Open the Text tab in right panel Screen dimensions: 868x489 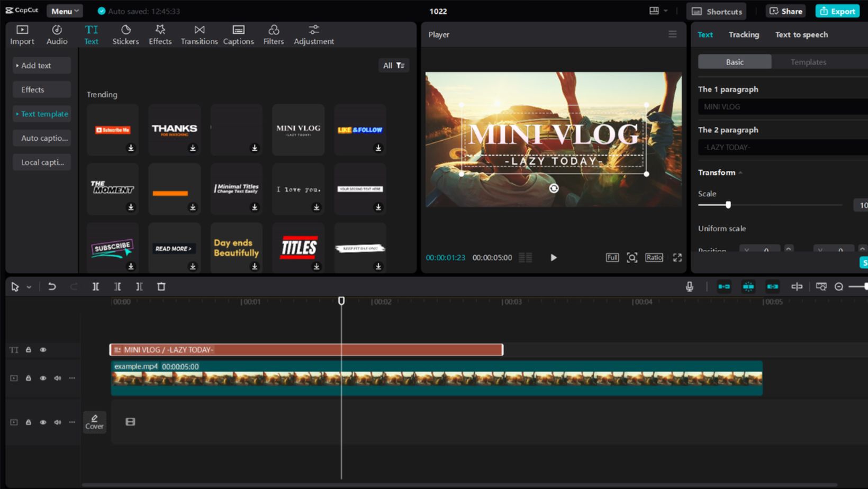click(x=705, y=34)
